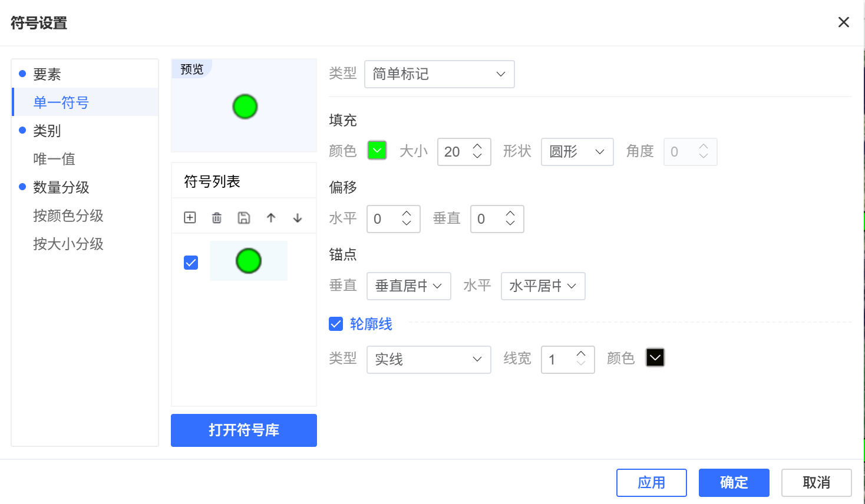Expand the 形状 圆形 shape dropdown

(x=577, y=152)
